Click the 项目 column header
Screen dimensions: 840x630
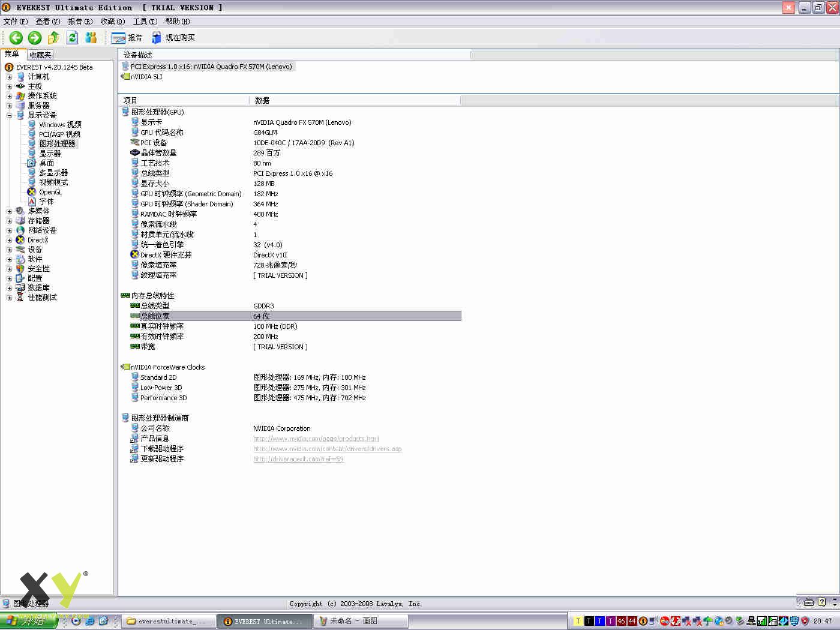click(x=184, y=100)
